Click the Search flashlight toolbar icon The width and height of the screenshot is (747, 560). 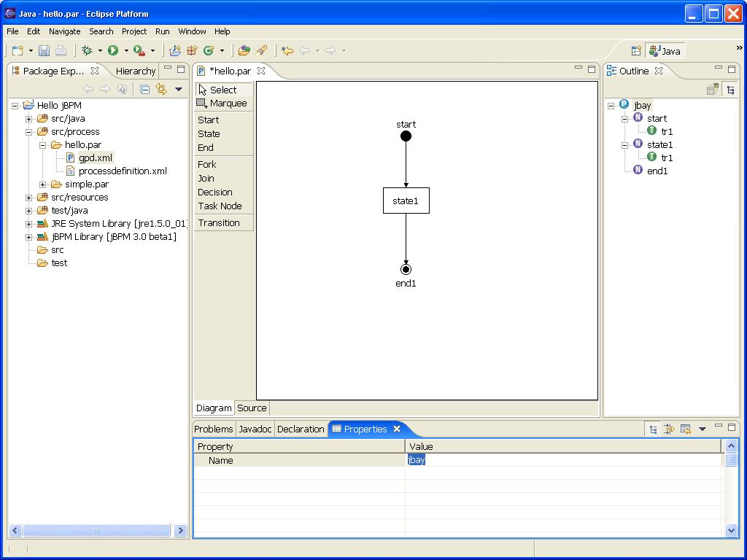pos(261,50)
